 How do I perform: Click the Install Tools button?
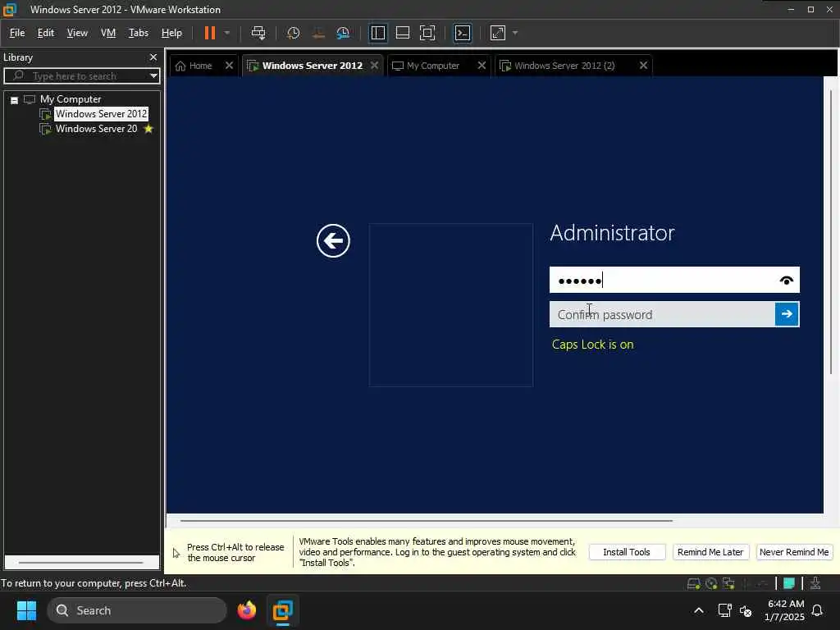(x=627, y=552)
